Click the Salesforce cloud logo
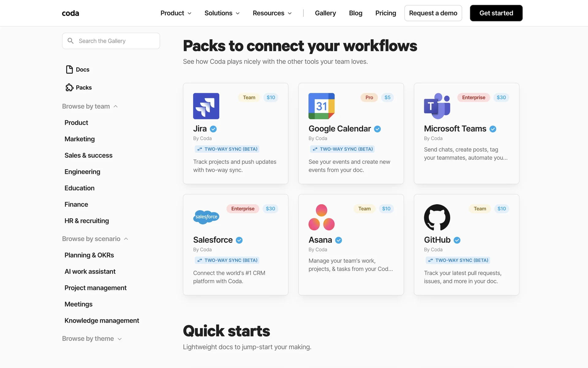Viewport: 588px width, 368px height. point(206,217)
